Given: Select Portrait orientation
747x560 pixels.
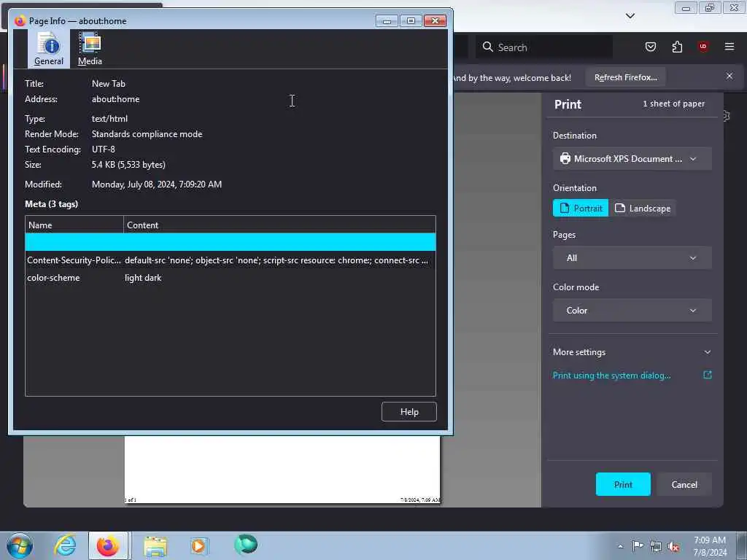Looking at the screenshot, I should pos(580,208).
